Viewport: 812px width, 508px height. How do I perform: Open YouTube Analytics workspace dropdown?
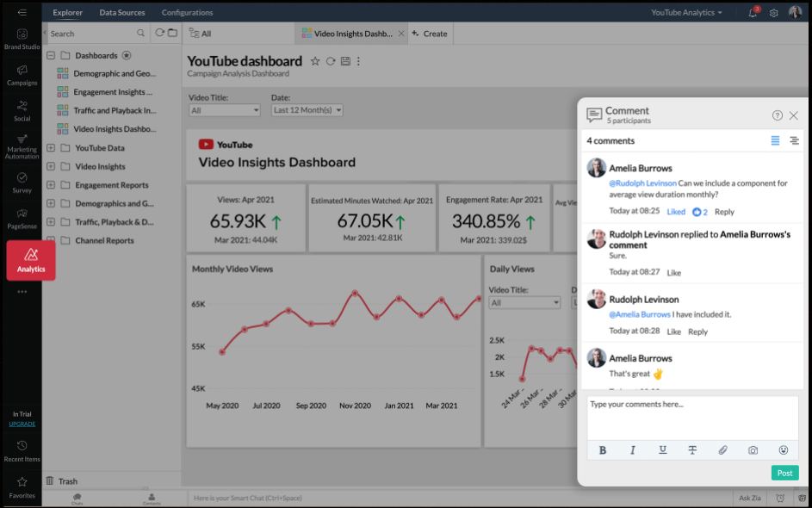[686, 12]
